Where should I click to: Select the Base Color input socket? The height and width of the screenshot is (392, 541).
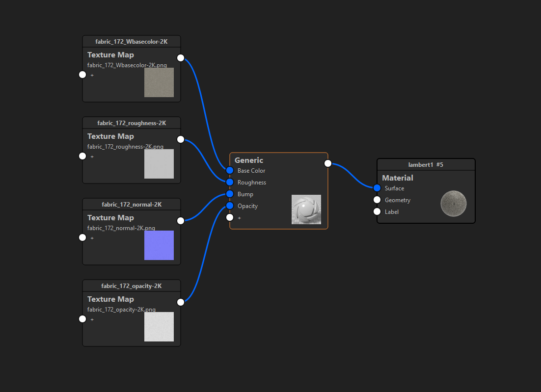pos(230,170)
